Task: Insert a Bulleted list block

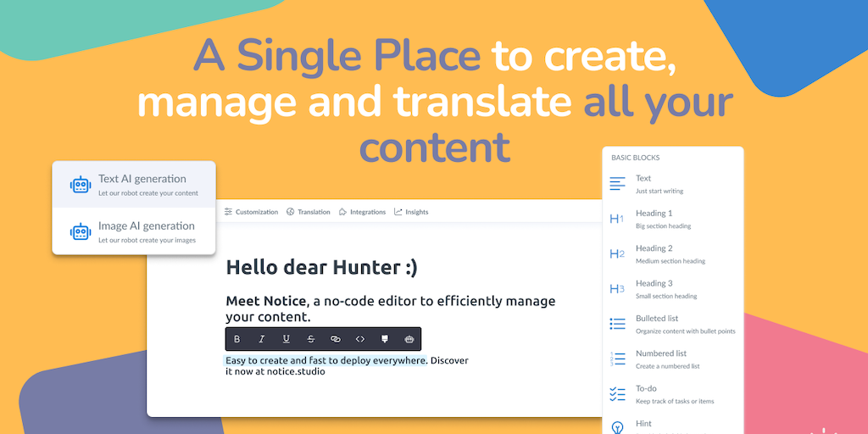Action: click(x=672, y=324)
